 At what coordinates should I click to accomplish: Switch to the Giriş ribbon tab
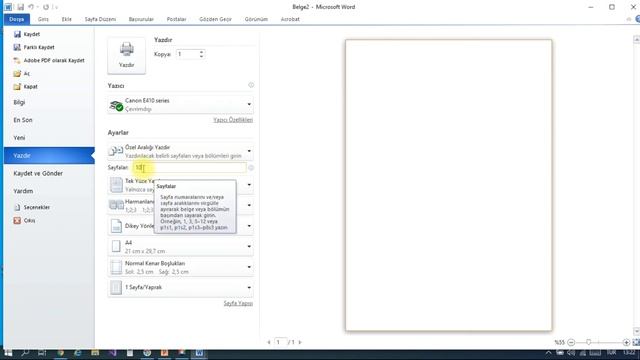coord(43,19)
